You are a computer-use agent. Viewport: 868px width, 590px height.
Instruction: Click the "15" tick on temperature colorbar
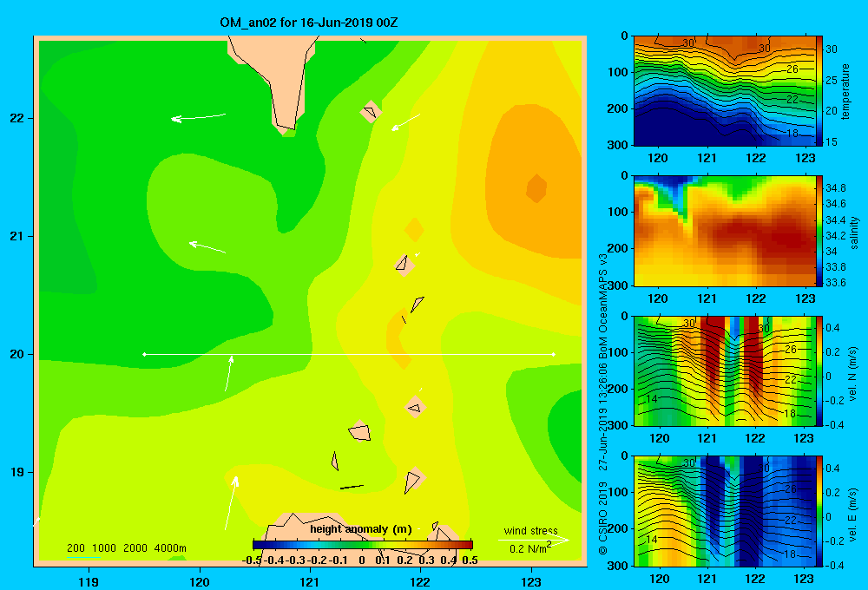pos(832,141)
